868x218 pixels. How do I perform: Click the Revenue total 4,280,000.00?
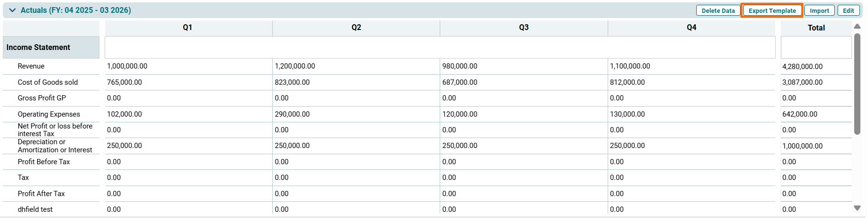tap(802, 67)
